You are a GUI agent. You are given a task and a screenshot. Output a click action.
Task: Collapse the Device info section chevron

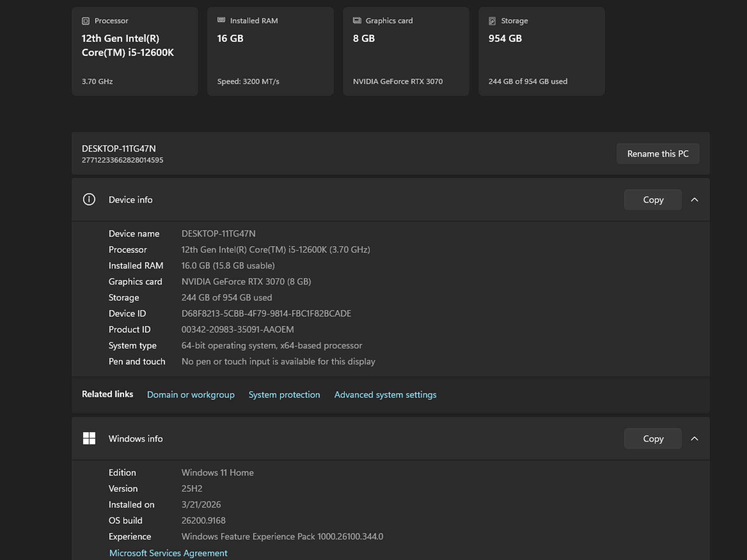tap(694, 199)
